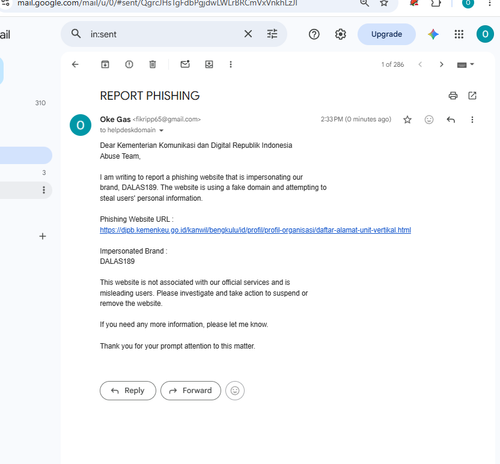Open the Google apps grid
The image size is (500, 464).
pos(459,34)
